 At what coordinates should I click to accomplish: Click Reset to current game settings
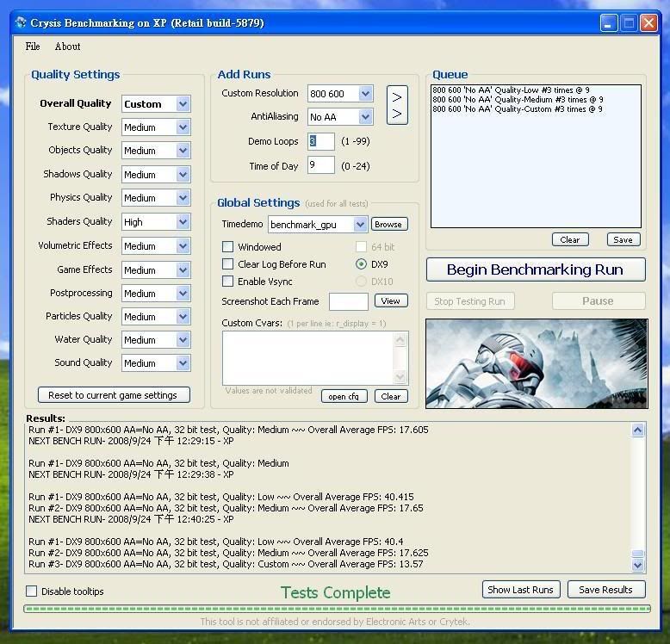point(114,395)
